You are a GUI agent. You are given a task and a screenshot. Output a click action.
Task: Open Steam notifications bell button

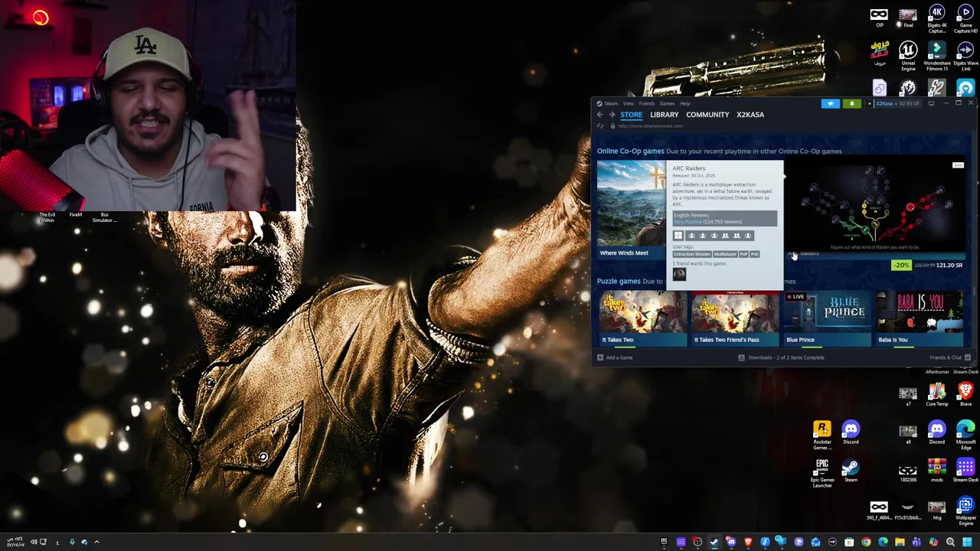[851, 103]
